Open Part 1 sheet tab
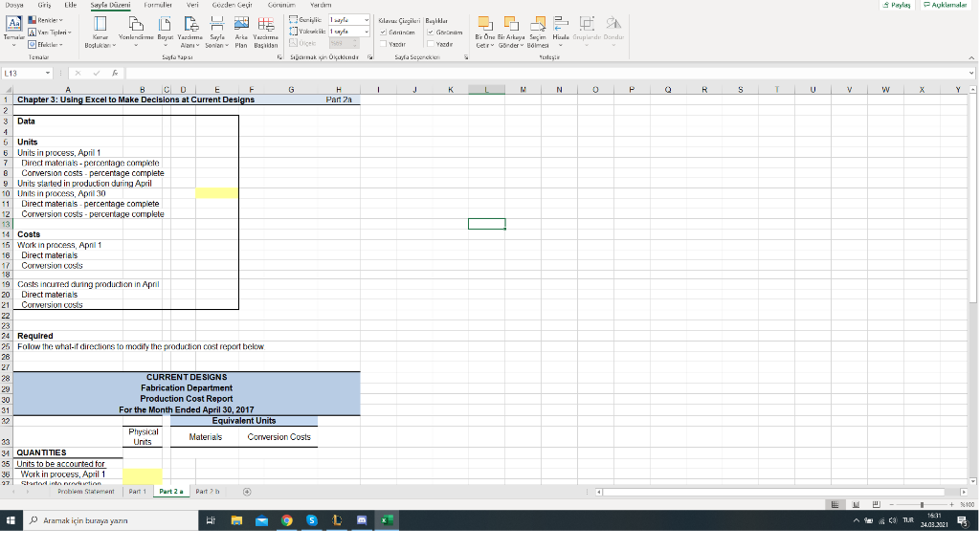Viewport: 980px width, 551px height. click(x=138, y=492)
